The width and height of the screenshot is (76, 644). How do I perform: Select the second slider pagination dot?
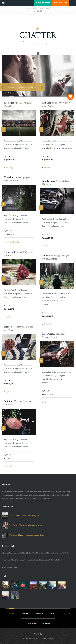(8, 93)
